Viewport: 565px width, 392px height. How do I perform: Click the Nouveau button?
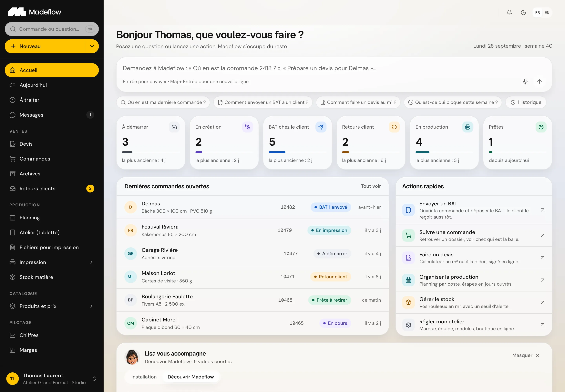click(45, 46)
